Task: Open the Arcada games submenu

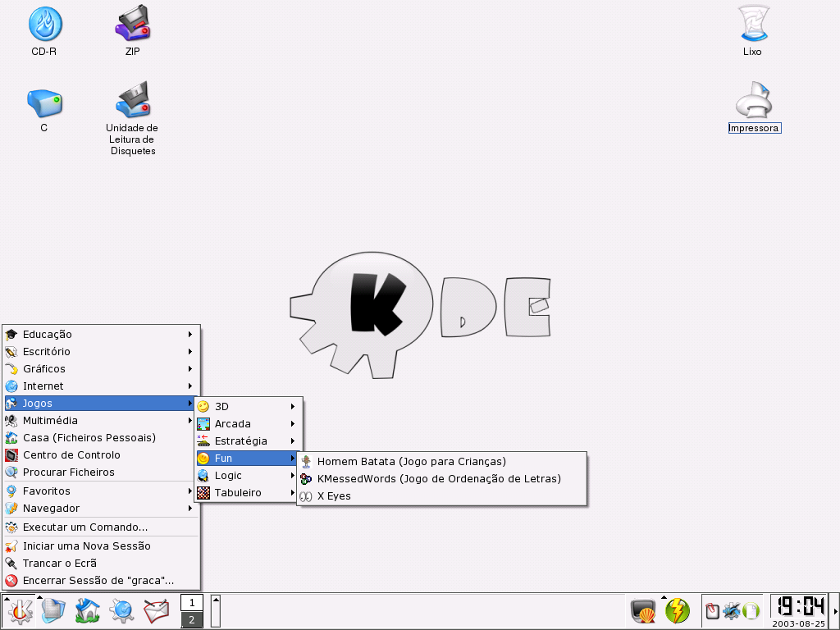Action: click(248, 424)
